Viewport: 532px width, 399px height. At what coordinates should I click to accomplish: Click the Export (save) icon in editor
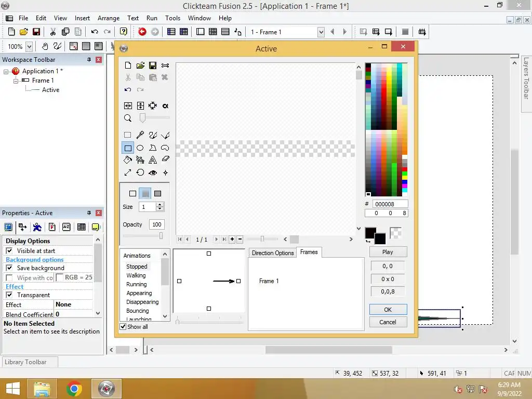(x=153, y=65)
